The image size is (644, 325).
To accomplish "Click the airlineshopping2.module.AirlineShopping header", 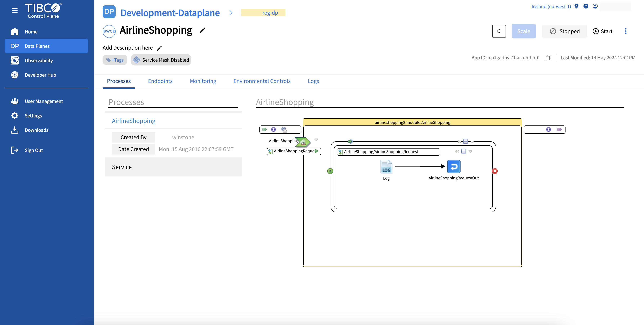I will (x=412, y=122).
